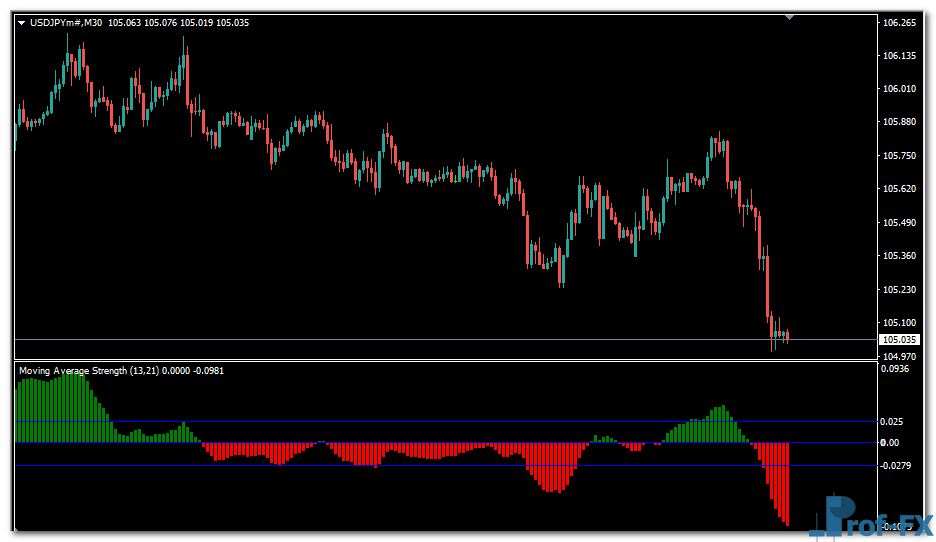936x542 pixels.
Task: Click the 106.265 price scale label
Action: [x=900, y=22]
